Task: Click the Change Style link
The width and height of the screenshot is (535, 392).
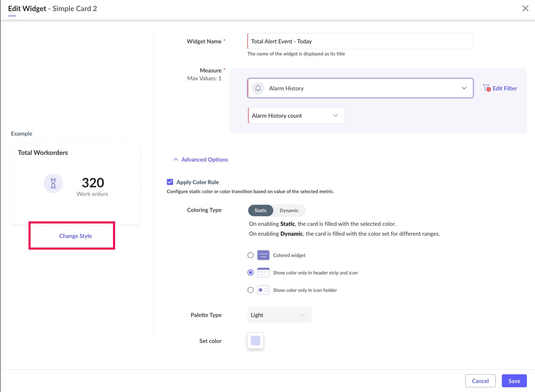Action: point(75,236)
